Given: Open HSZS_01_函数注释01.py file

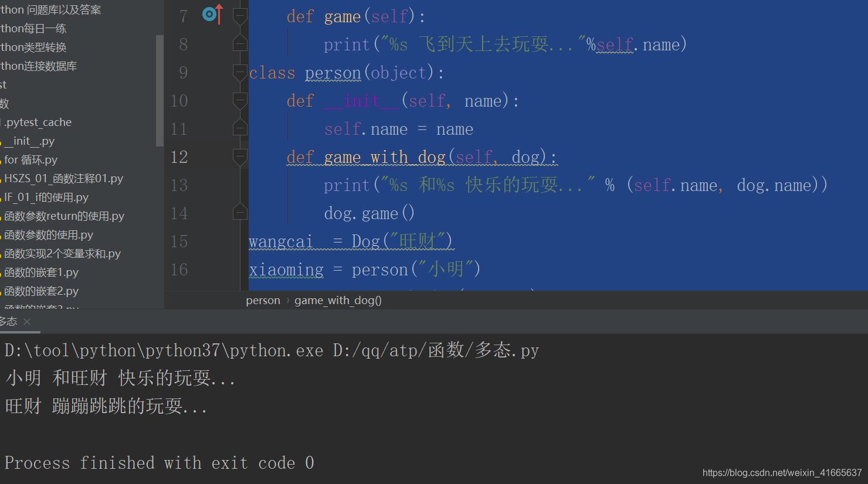Looking at the screenshot, I should pyautogui.click(x=63, y=179).
